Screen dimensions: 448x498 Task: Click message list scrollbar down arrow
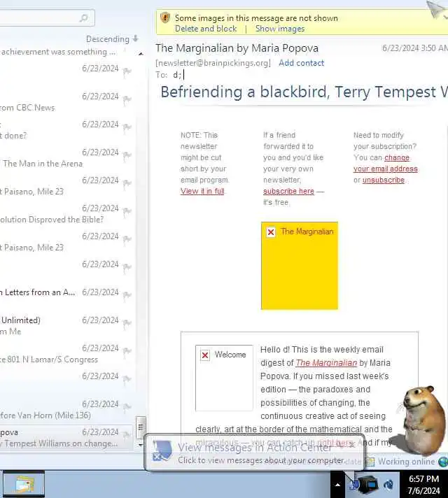pos(141,445)
